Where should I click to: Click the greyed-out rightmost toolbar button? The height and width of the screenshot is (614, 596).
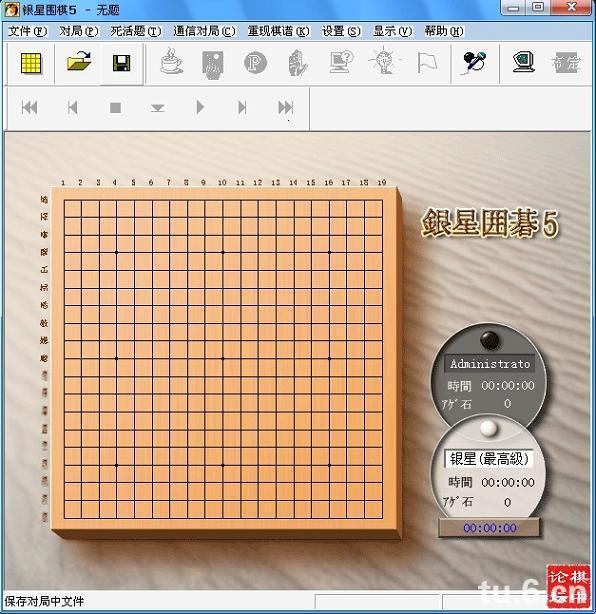(x=565, y=63)
